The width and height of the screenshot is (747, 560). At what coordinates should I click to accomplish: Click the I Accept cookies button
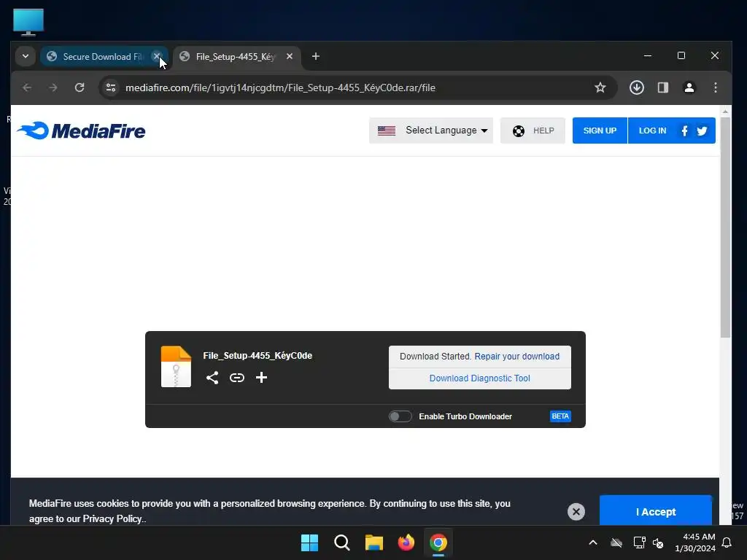click(x=656, y=511)
